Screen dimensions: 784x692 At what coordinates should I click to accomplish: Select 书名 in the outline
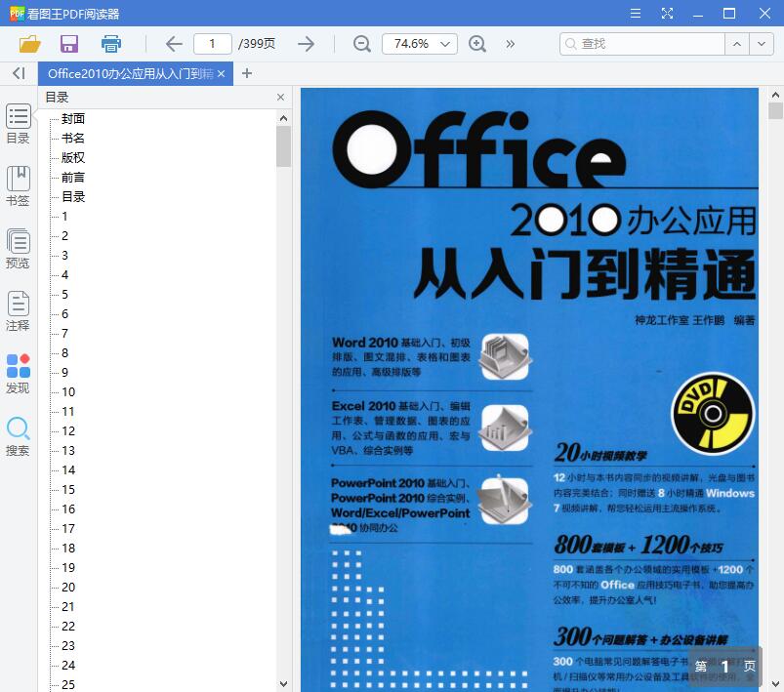[73, 138]
